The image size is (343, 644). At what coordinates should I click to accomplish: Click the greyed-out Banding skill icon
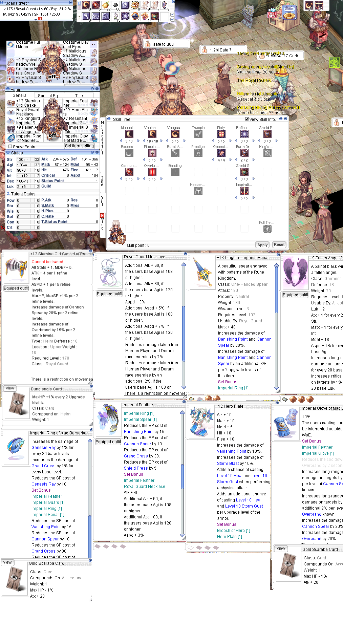[175, 172]
